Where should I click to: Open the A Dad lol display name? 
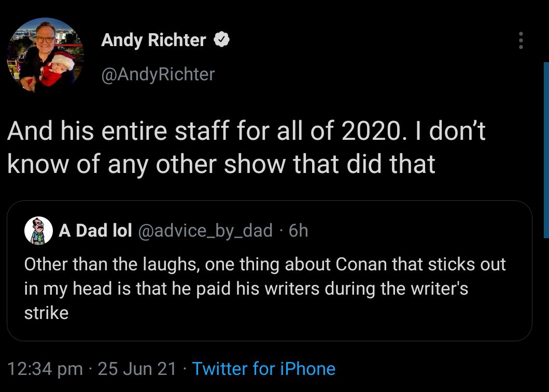pyautogui.click(x=95, y=230)
